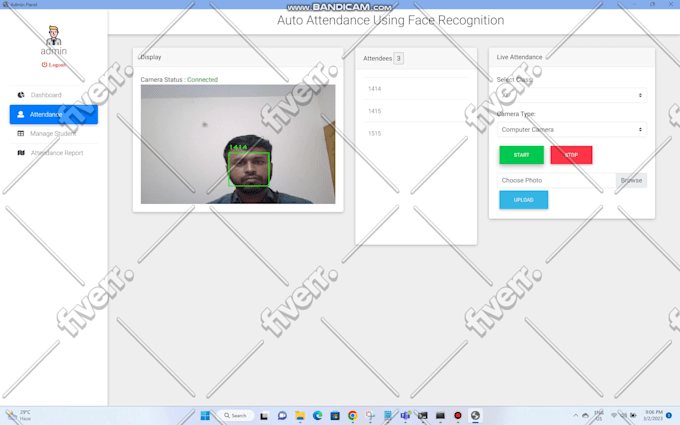This screenshot has width=680, height=425.
Task: Click the admin avatar icon
Action: click(54, 35)
